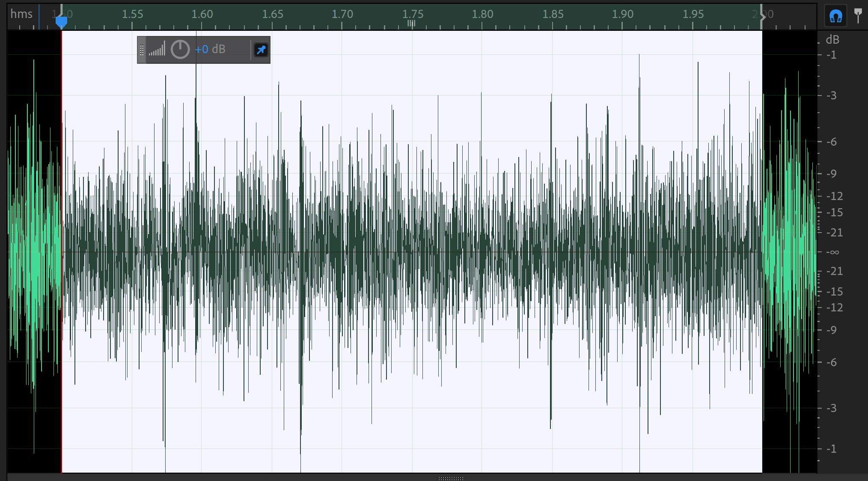868x481 pixels.
Task: Click the HUD gain adjustment knob
Action: pyautogui.click(x=180, y=50)
